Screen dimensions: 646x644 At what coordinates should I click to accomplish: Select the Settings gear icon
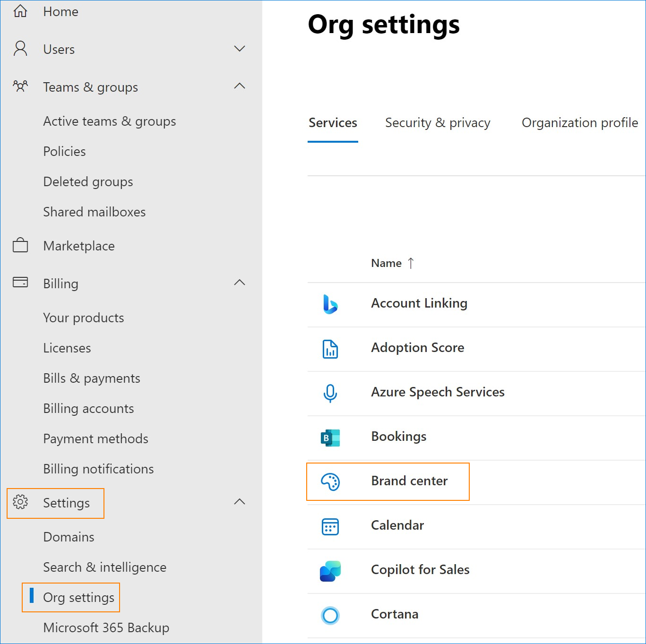click(x=20, y=503)
